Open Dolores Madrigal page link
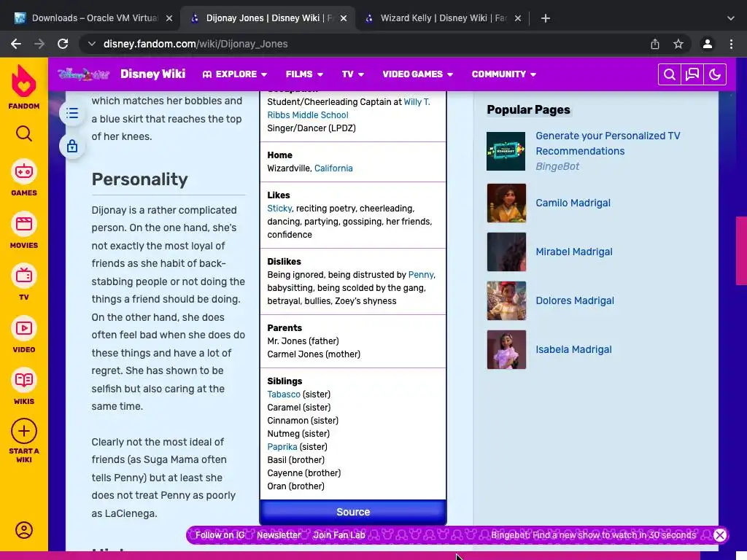Image resolution: width=747 pixels, height=560 pixels. [x=575, y=300]
